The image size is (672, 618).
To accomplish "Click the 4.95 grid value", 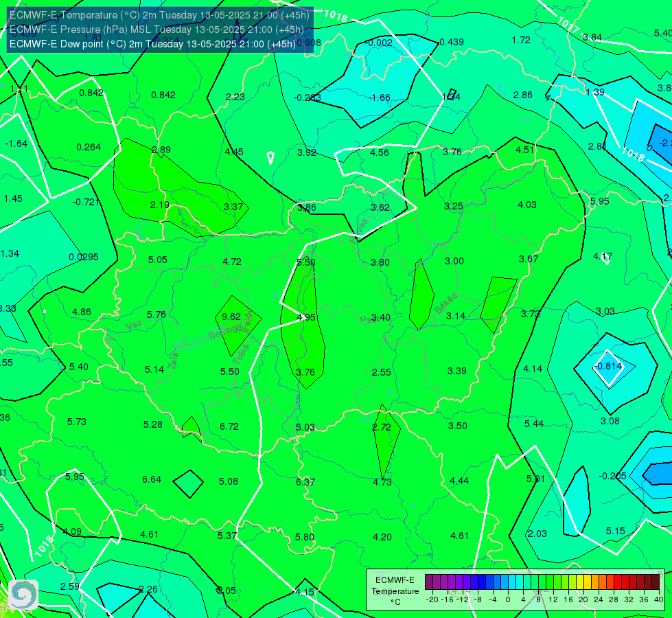I will pyautogui.click(x=306, y=317).
